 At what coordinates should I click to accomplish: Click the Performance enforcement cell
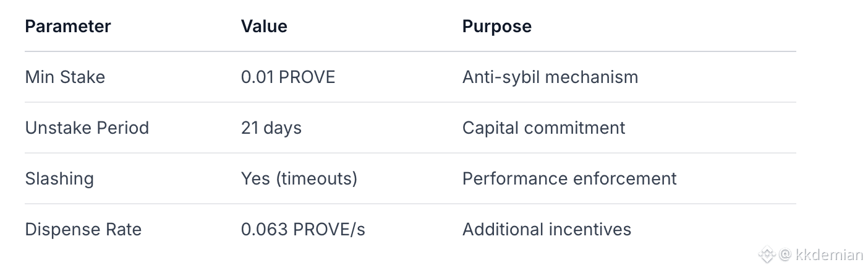click(569, 178)
